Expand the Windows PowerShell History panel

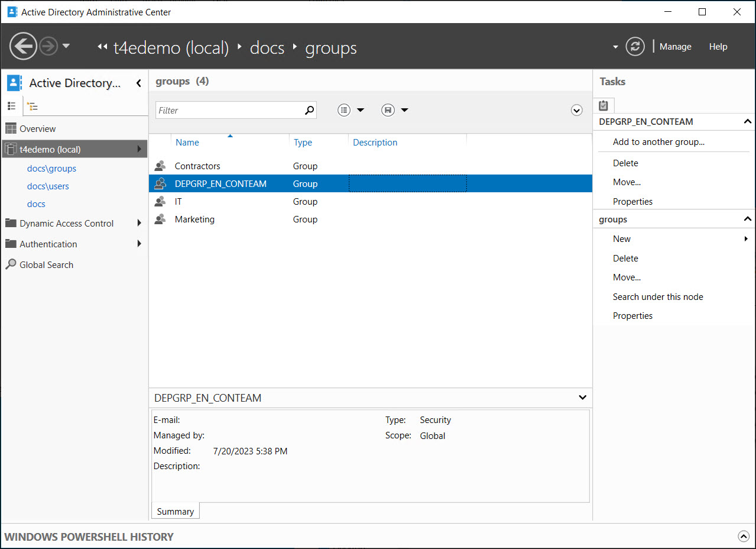[x=743, y=537]
